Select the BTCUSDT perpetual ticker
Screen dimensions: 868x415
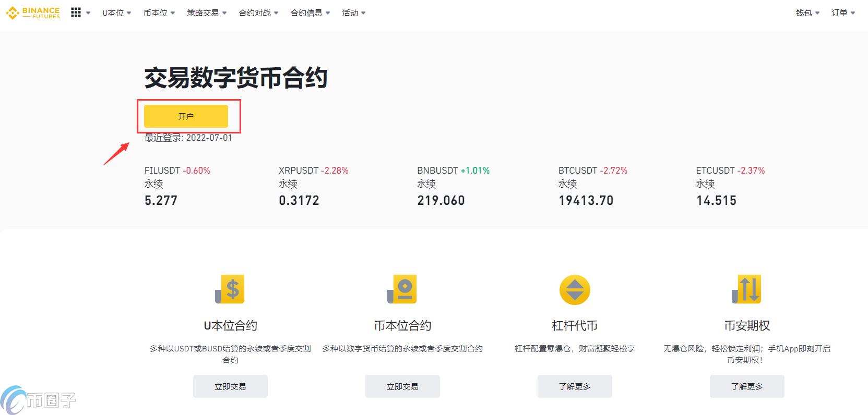coord(593,186)
